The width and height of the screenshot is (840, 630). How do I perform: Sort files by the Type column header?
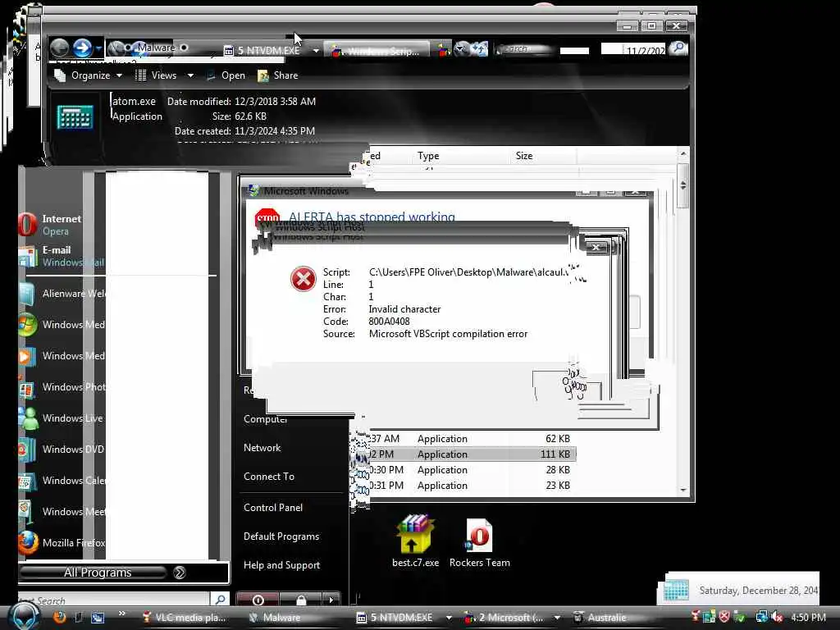[x=428, y=156]
